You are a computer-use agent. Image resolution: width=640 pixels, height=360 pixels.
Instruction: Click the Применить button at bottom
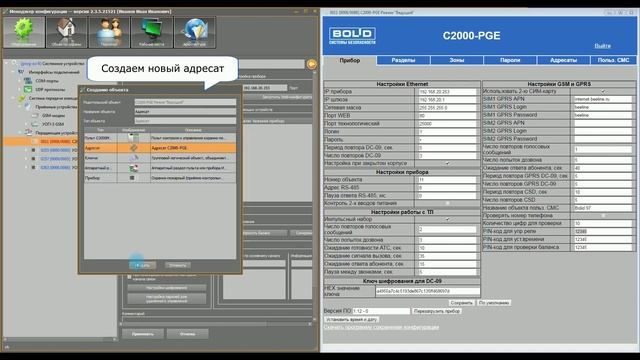click(x=143, y=334)
